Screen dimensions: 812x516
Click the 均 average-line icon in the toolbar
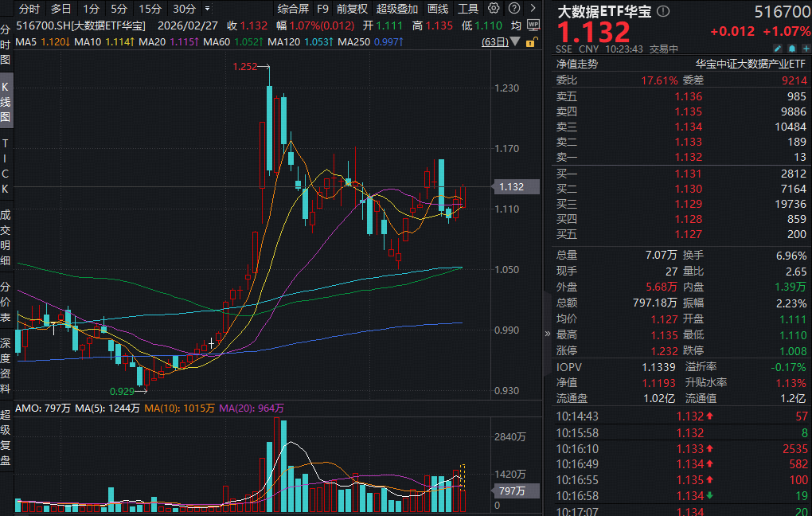[x=516, y=24]
